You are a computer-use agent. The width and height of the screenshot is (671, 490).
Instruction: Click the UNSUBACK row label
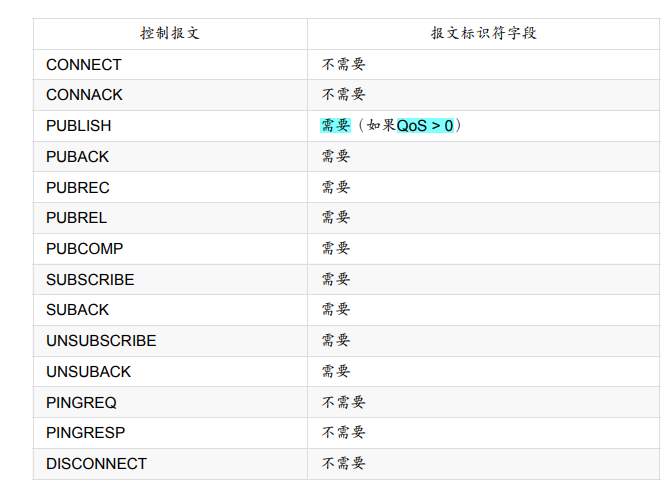[89, 372]
